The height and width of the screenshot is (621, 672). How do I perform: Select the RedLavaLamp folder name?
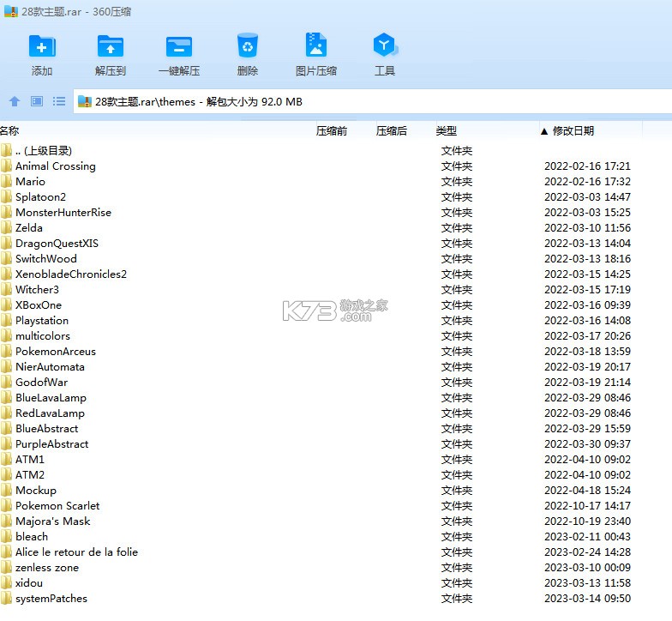(50, 413)
